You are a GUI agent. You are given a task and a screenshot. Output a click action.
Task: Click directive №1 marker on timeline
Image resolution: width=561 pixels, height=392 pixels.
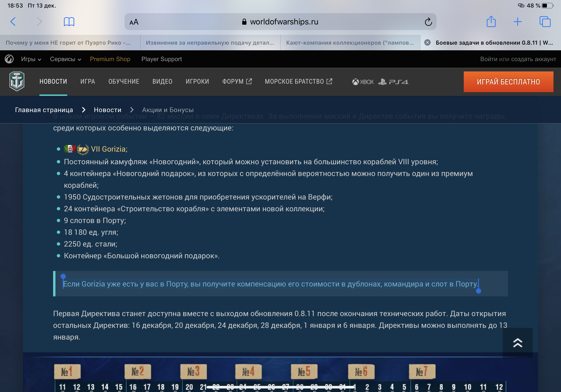point(67,372)
